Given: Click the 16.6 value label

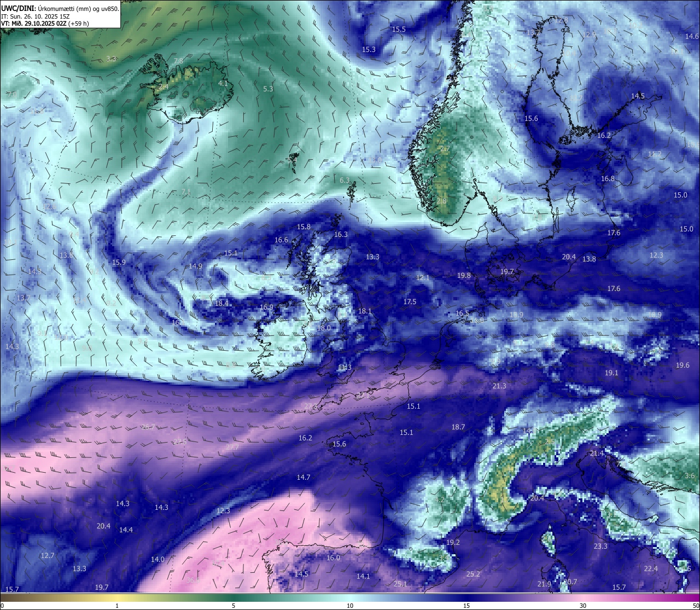Looking at the screenshot, I should (281, 240).
